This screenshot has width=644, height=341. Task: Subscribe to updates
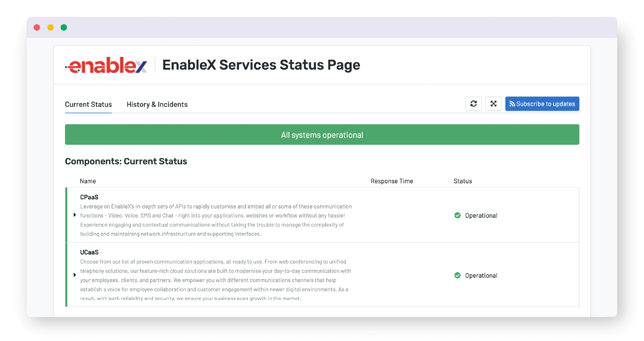coord(542,104)
